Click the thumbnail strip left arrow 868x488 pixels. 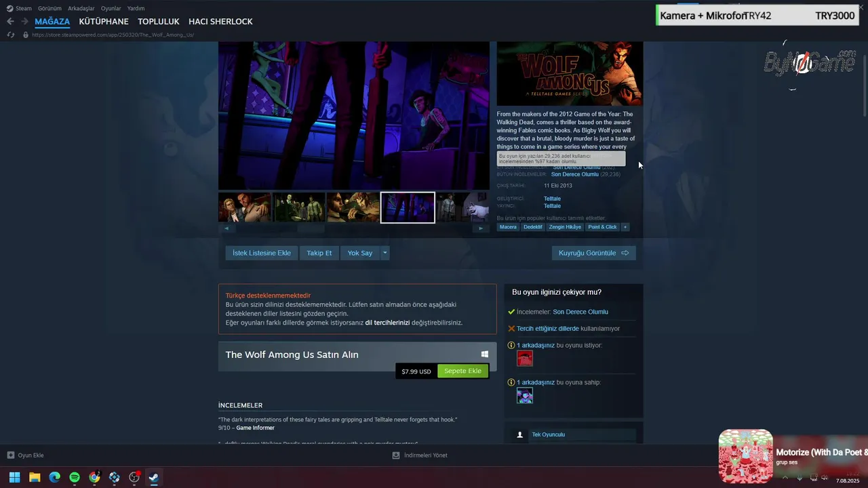click(226, 228)
